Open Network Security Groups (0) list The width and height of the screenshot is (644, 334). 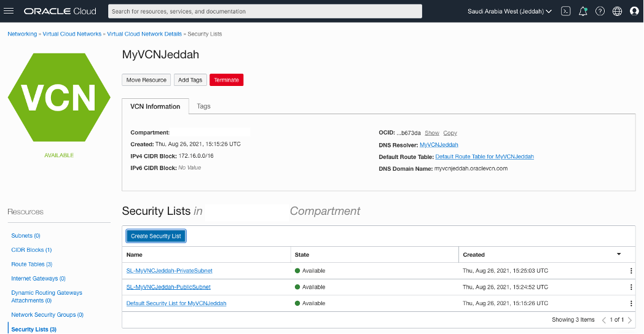pyautogui.click(x=47, y=315)
